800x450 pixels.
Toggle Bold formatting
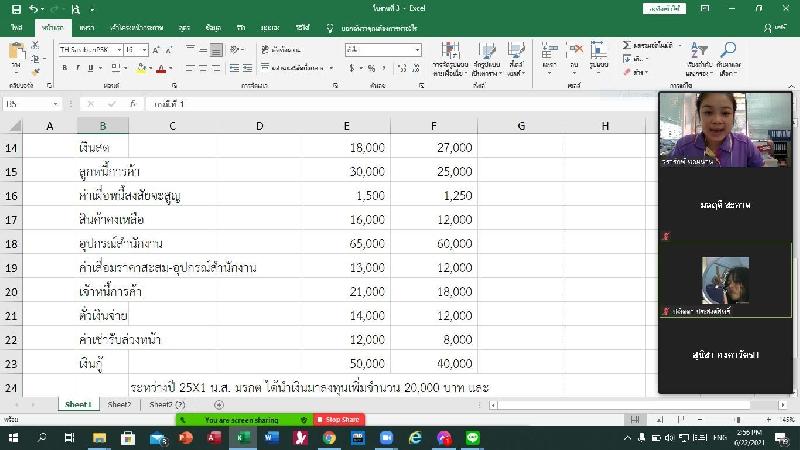(64, 68)
